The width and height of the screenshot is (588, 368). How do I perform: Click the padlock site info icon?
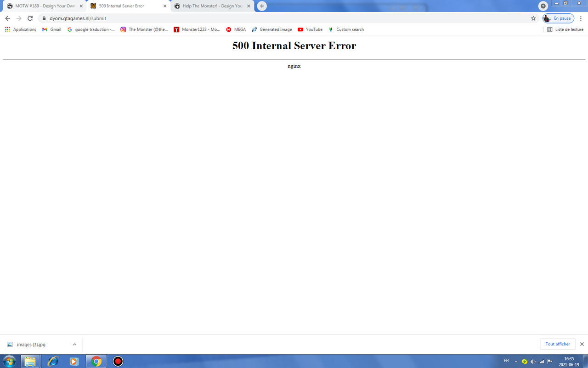pyautogui.click(x=44, y=18)
